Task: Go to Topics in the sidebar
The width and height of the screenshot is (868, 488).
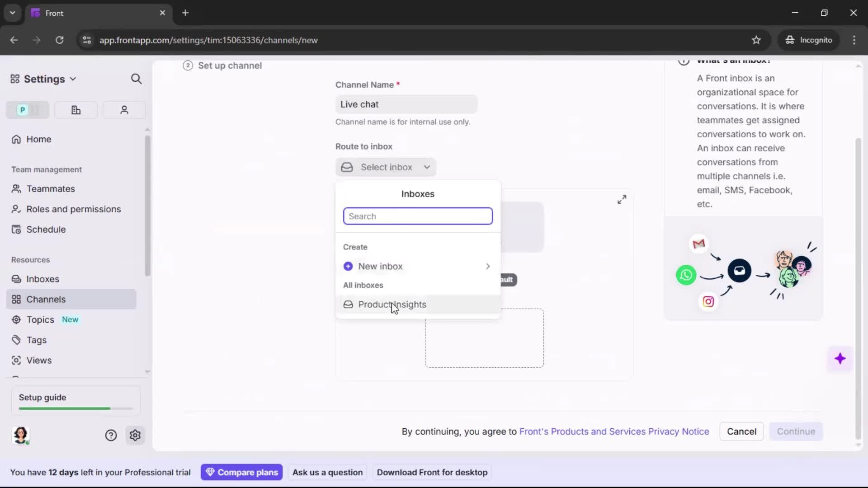Action: tap(40, 319)
